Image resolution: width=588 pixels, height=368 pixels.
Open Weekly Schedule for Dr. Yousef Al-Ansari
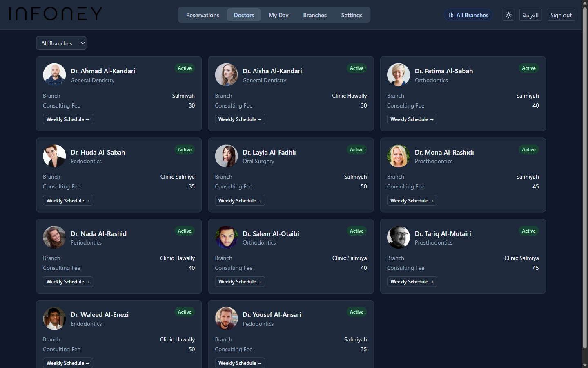[x=240, y=363]
